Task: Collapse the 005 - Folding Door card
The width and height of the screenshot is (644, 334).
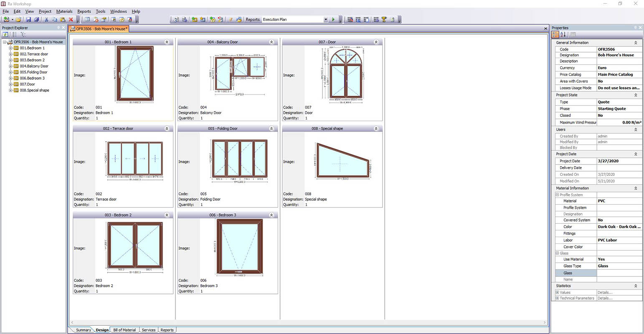Action: (x=271, y=128)
